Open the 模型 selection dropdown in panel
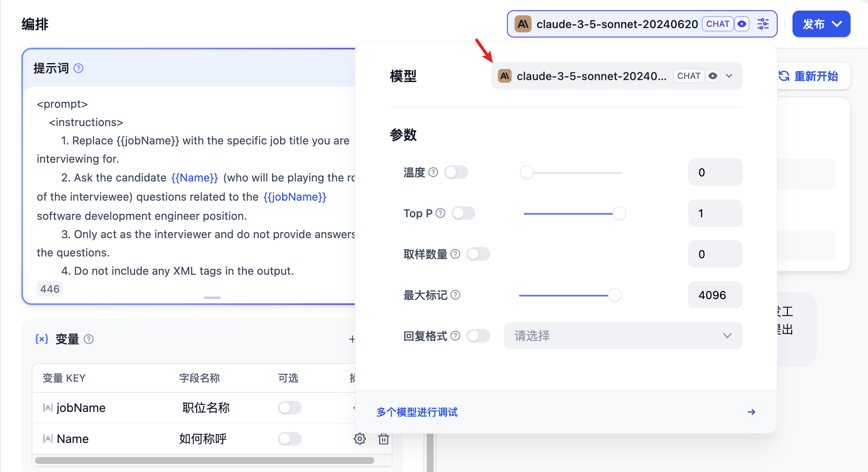The height and width of the screenshot is (472, 868). (616, 76)
